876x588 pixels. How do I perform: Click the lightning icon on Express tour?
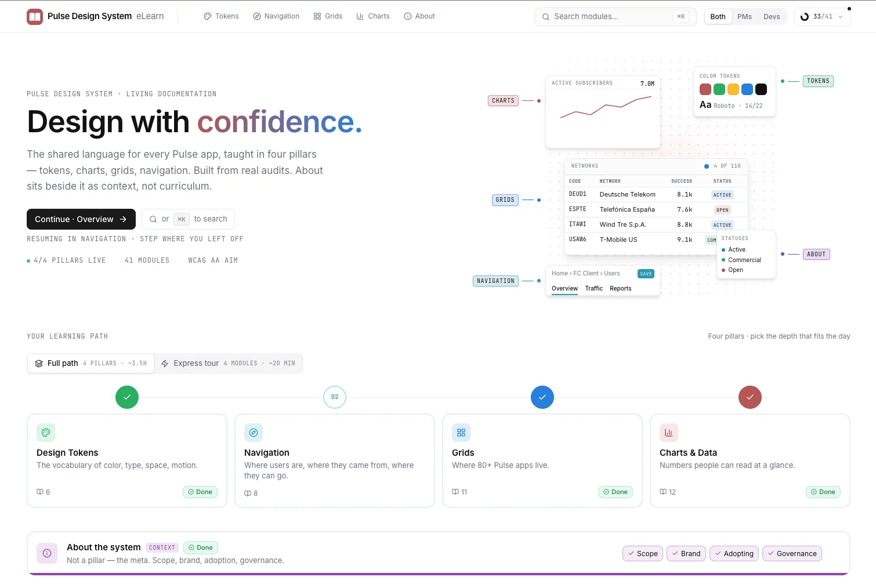pyautogui.click(x=165, y=364)
